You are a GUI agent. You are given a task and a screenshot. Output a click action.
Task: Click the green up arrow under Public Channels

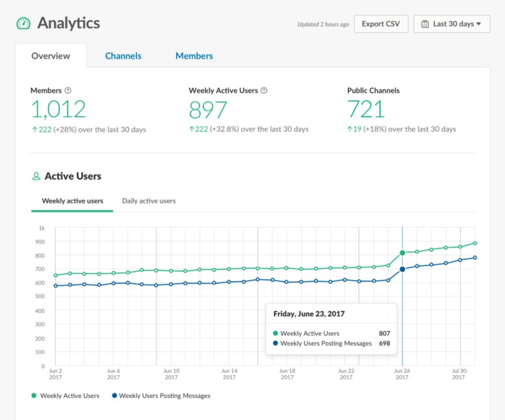coord(349,129)
